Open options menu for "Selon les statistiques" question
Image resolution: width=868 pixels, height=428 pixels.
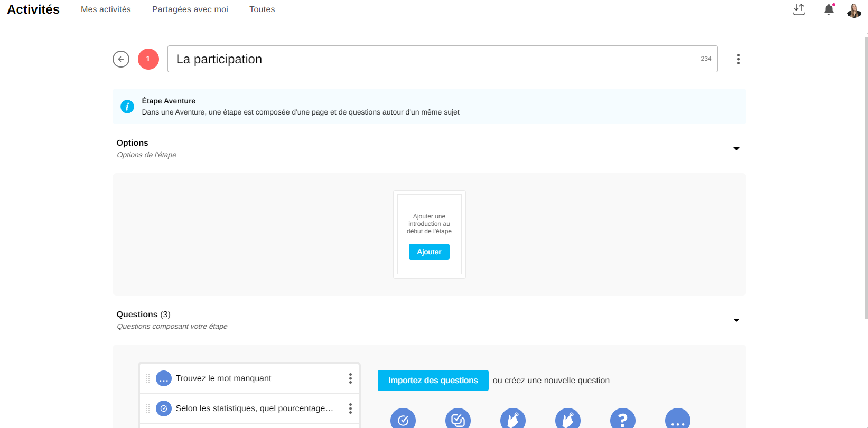350,408
